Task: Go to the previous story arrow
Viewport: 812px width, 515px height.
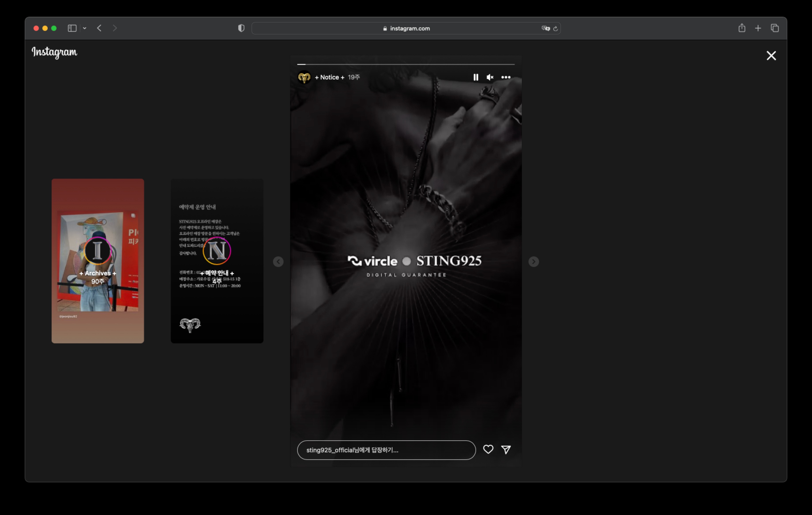Action: 278,261
